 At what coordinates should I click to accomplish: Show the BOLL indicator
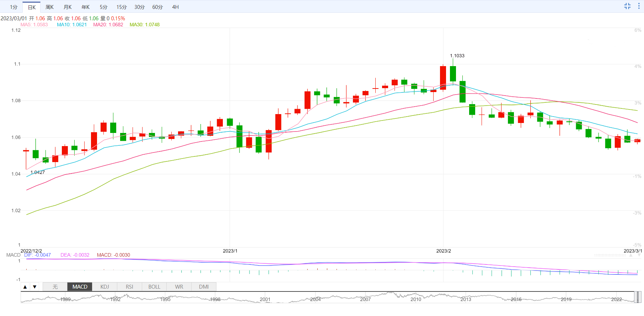click(154, 287)
